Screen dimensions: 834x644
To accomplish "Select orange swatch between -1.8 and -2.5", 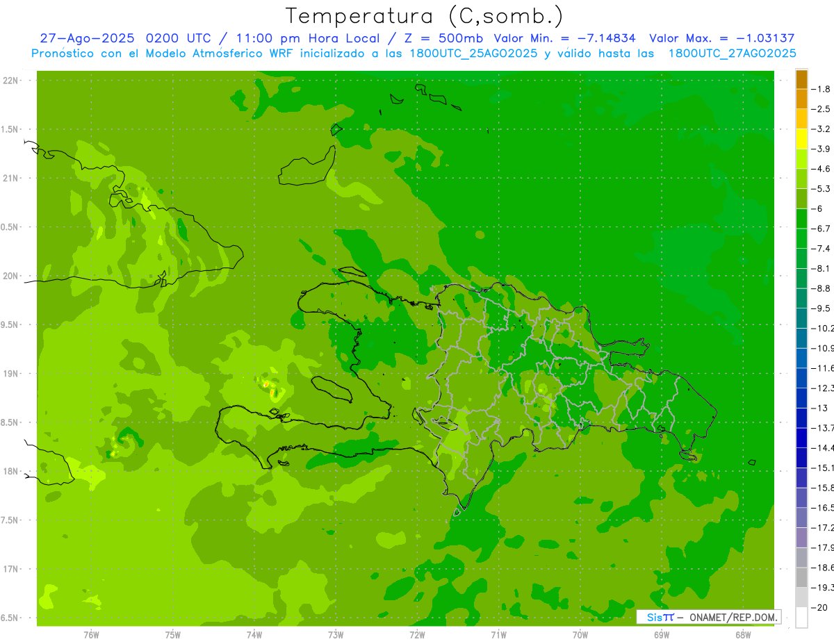I will pos(801,99).
